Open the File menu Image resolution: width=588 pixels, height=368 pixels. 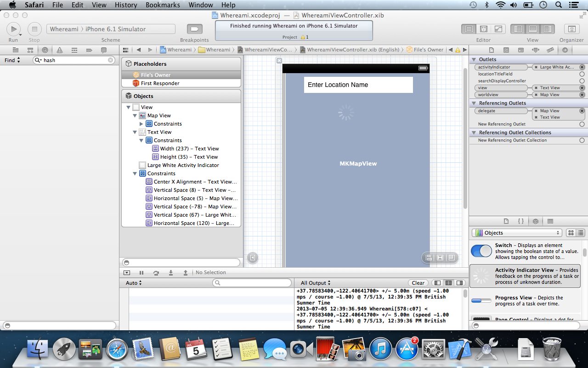point(57,5)
